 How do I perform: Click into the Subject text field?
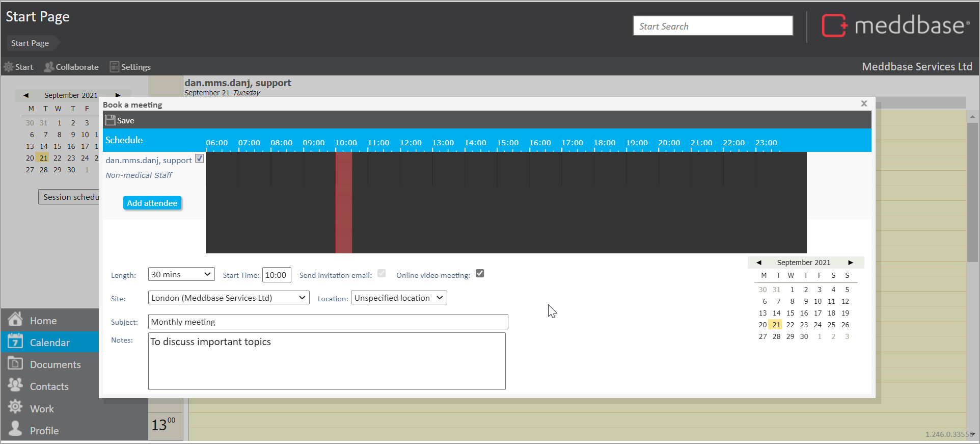[328, 322]
